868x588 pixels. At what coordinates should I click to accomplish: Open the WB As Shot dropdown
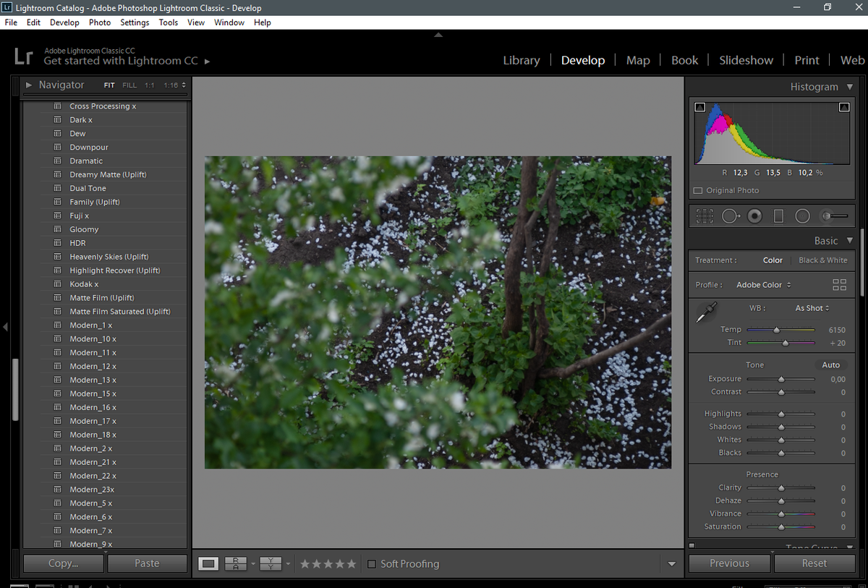click(812, 308)
